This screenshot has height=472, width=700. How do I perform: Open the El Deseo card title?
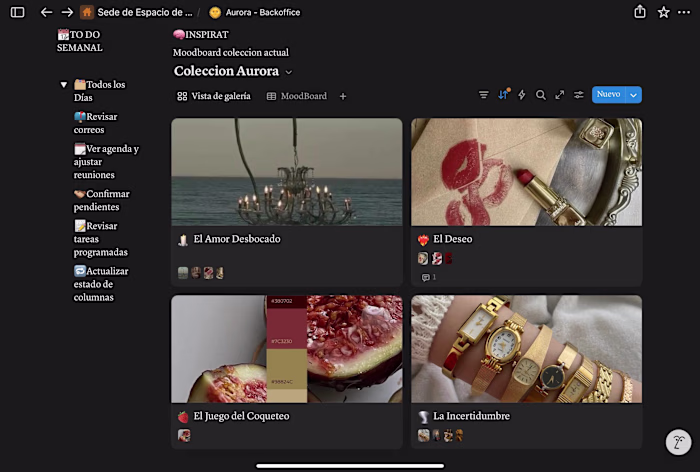(x=453, y=239)
